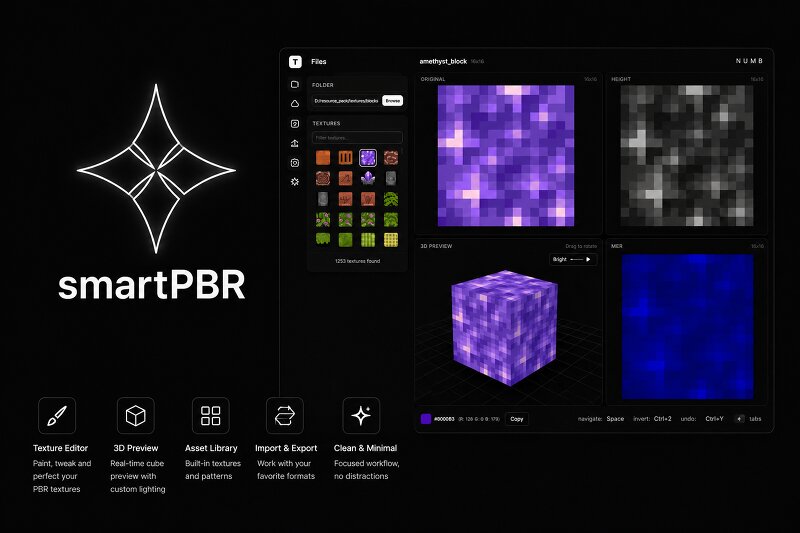
Task: Click the smartPBR four-point star logo
Action: click(x=156, y=169)
